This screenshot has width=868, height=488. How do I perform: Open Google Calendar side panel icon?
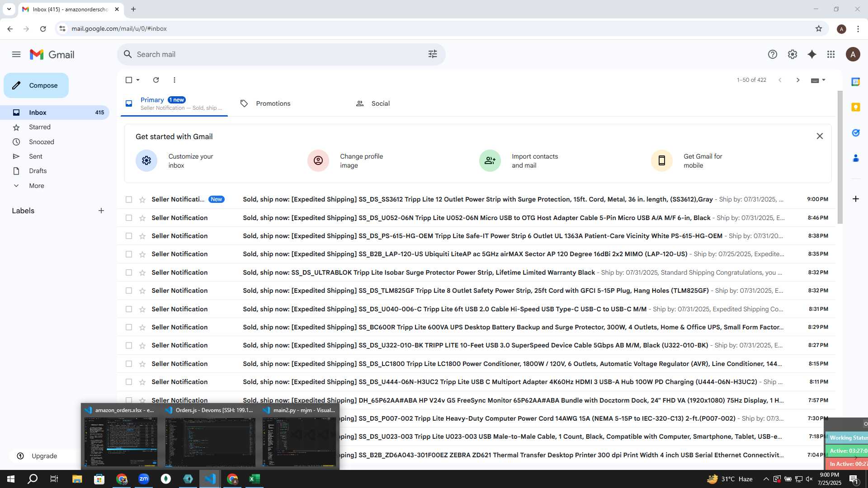(x=855, y=82)
